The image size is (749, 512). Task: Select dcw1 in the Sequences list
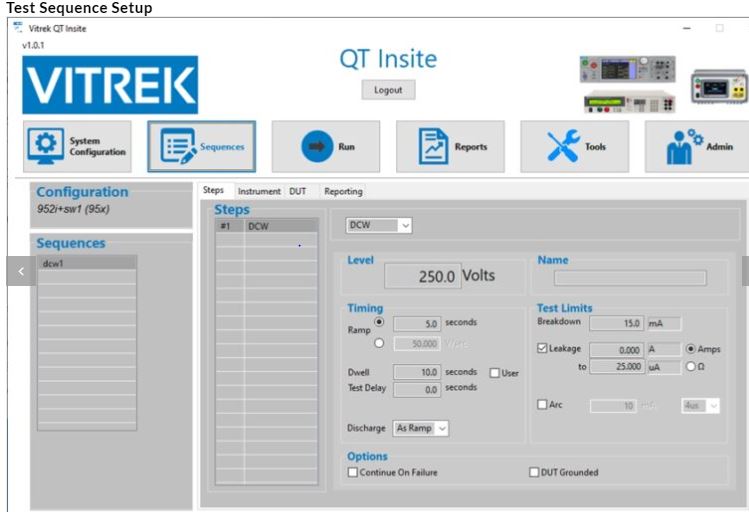[86, 264]
